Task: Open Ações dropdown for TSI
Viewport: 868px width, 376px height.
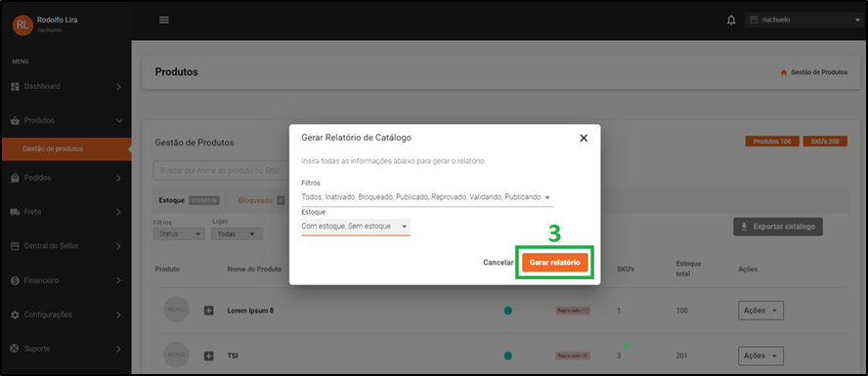Action: (761, 355)
